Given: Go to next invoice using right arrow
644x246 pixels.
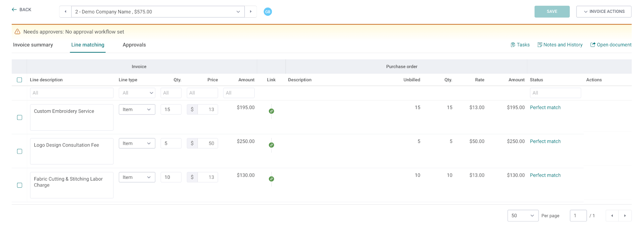Looking at the screenshot, I should [x=251, y=12].
